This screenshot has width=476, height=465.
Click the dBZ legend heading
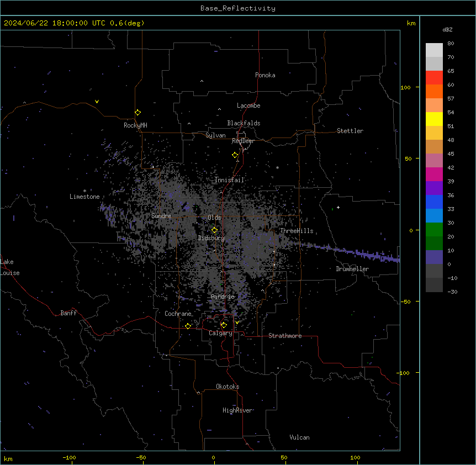coord(447,29)
